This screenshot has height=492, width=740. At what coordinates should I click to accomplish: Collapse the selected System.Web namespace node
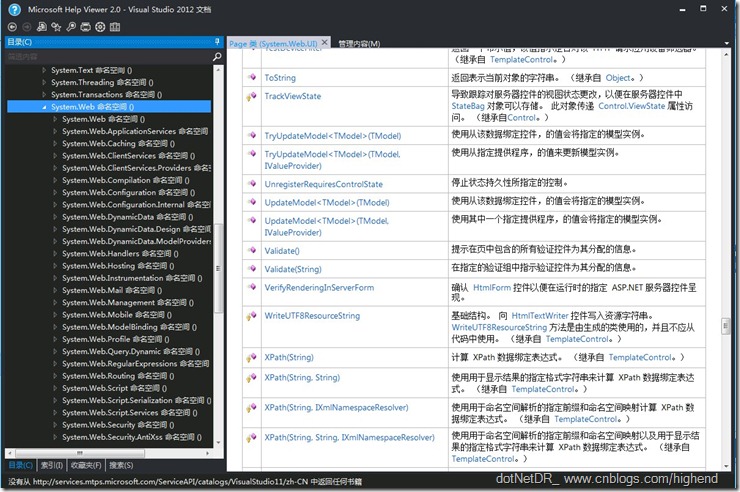pyautogui.click(x=44, y=107)
